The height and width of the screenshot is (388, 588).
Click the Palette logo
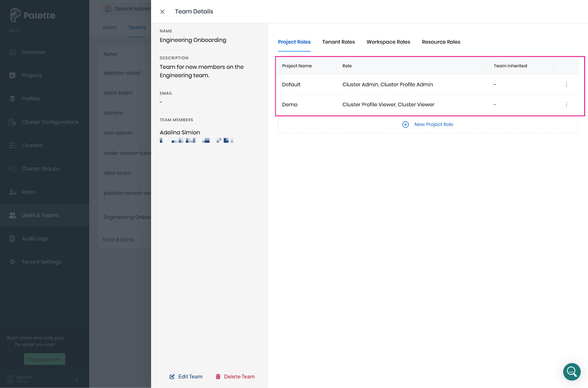32,15
